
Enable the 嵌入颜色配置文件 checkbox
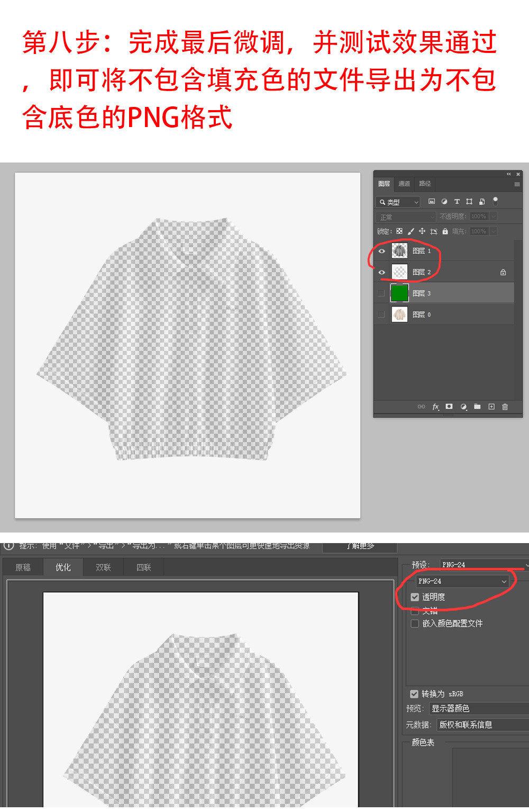pyautogui.click(x=415, y=624)
